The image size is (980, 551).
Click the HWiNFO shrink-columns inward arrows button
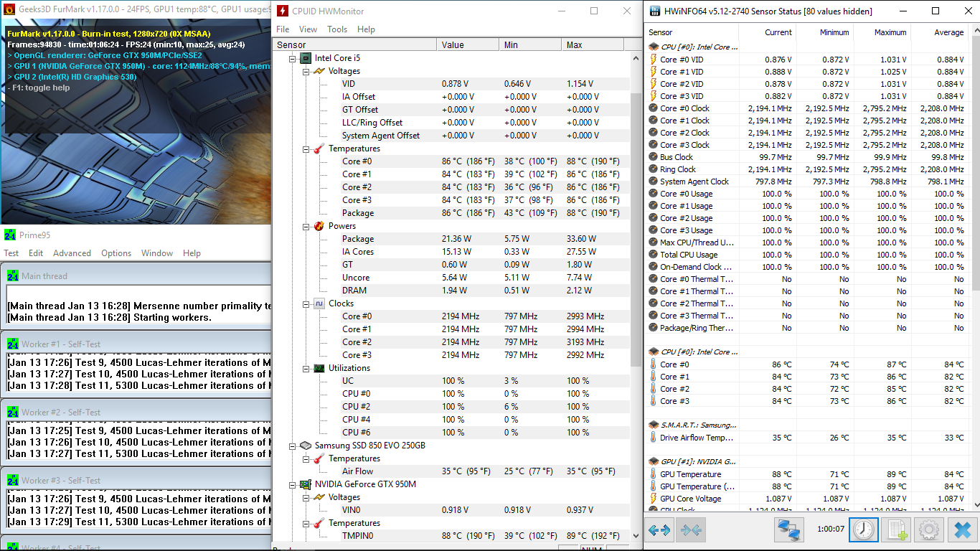click(x=690, y=530)
